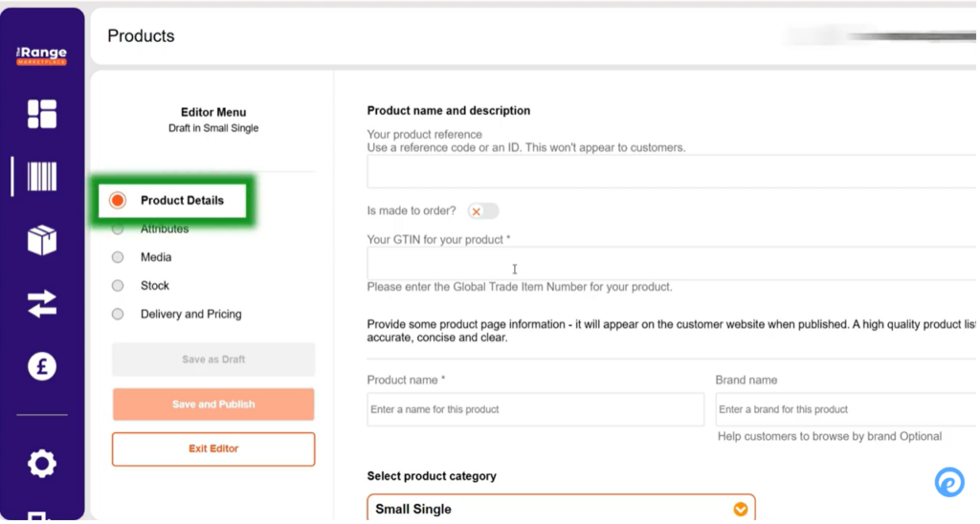The width and height of the screenshot is (980, 524).
Task: Click the orange chevron on category selector
Action: 740,510
